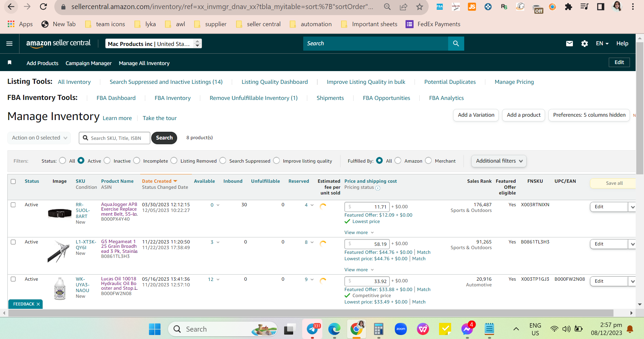
Task: Click Save all button in table header
Action: 613,183
